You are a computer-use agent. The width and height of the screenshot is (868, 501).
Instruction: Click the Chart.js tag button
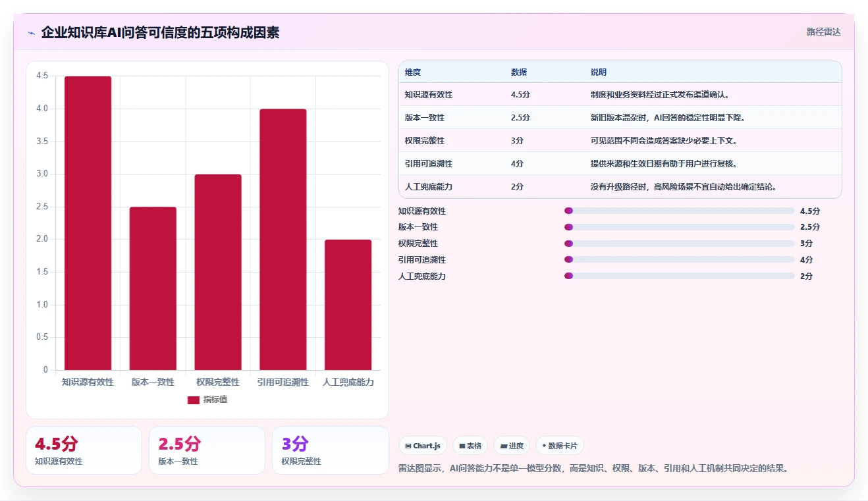pos(423,446)
